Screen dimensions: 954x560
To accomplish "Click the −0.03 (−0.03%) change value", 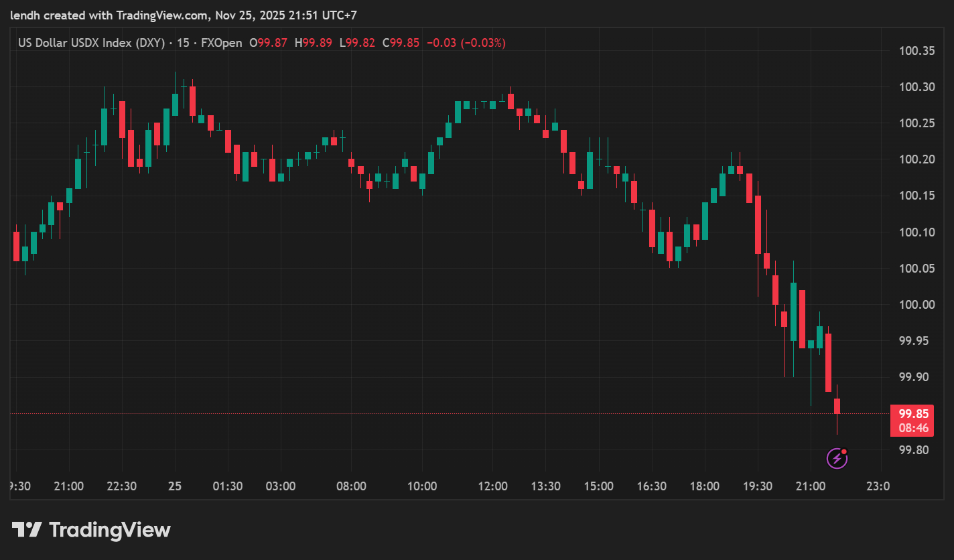I will (x=466, y=43).
